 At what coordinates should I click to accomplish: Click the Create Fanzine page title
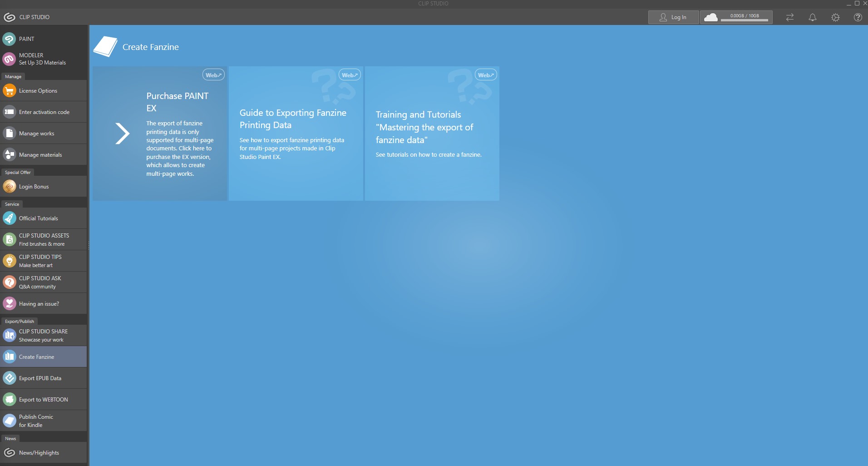tap(151, 47)
